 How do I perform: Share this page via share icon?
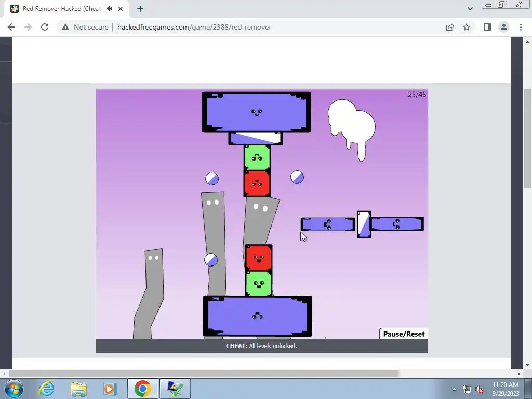[x=450, y=27]
